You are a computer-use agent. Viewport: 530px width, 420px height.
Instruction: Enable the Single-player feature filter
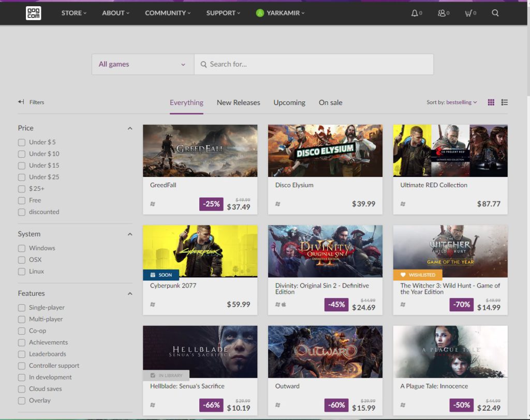(22, 307)
